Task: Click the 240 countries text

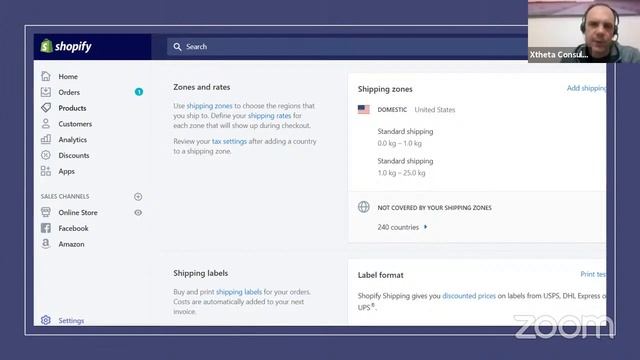Action: [x=398, y=227]
